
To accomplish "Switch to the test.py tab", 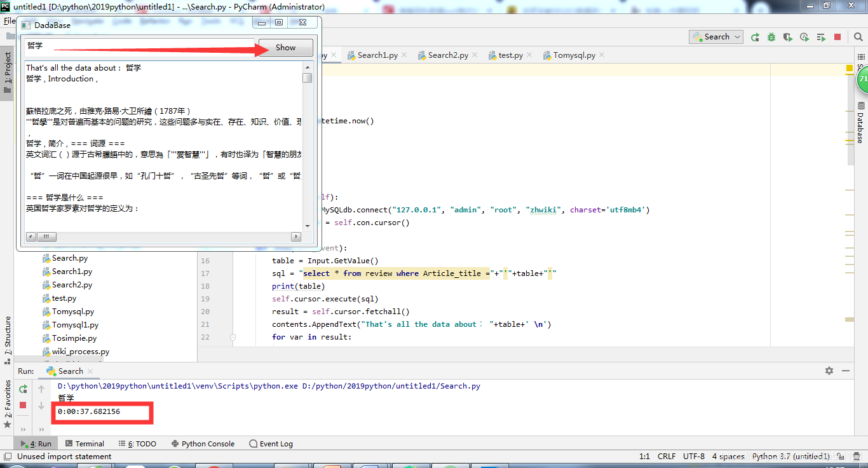I will click(x=510, y=55).
